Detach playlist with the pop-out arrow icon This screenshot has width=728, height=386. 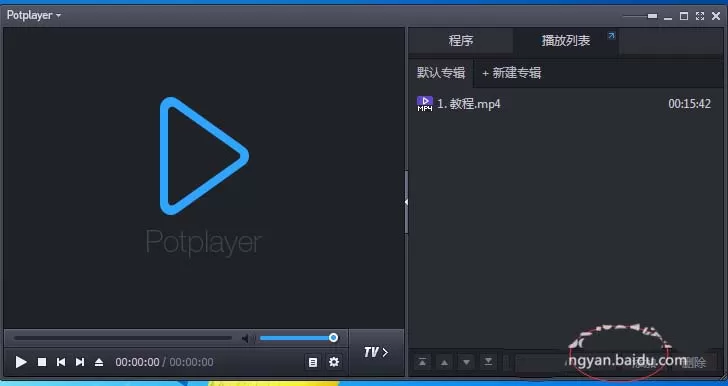coord(611,36)
